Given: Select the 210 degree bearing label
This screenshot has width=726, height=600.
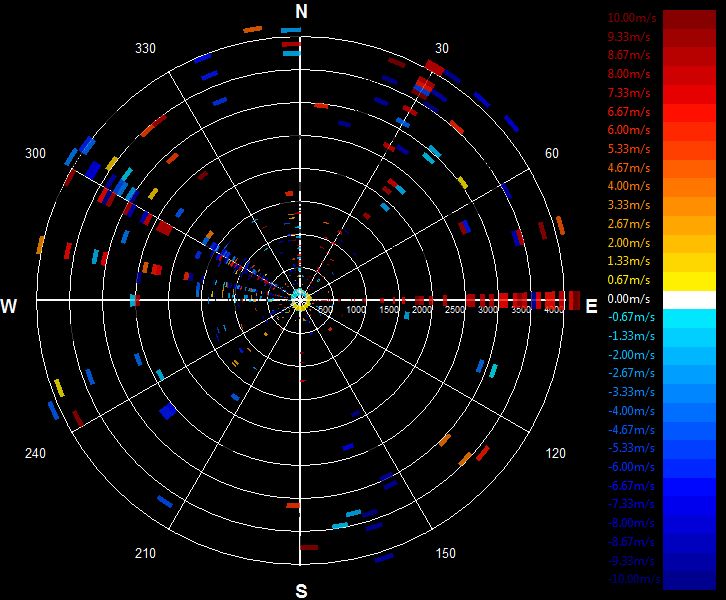Looking at the screenshot, I should tap(145, 553).
